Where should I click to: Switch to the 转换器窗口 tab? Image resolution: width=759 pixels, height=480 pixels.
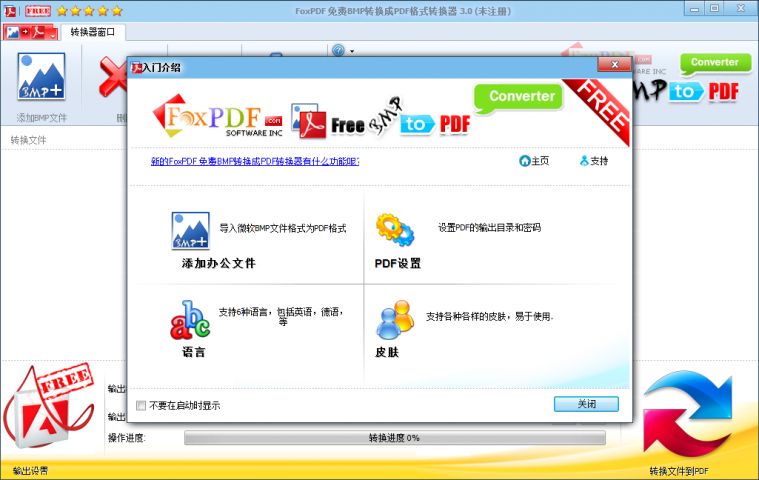91,32
